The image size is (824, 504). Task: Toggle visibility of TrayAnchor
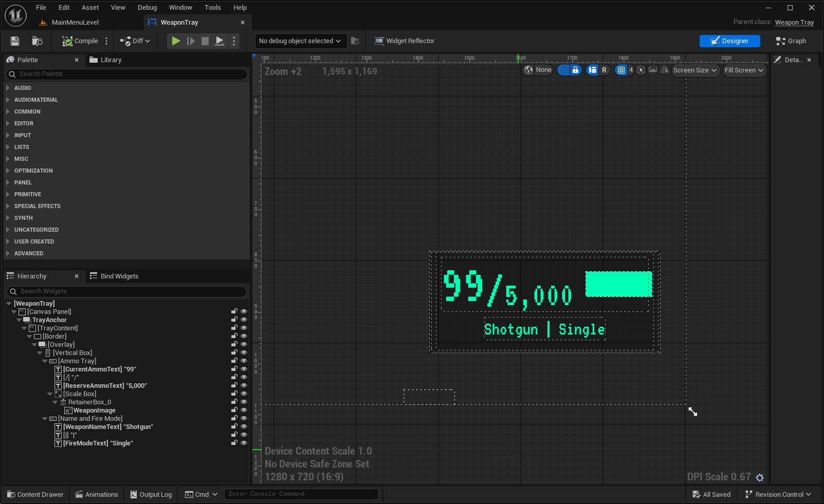[244, 320]
